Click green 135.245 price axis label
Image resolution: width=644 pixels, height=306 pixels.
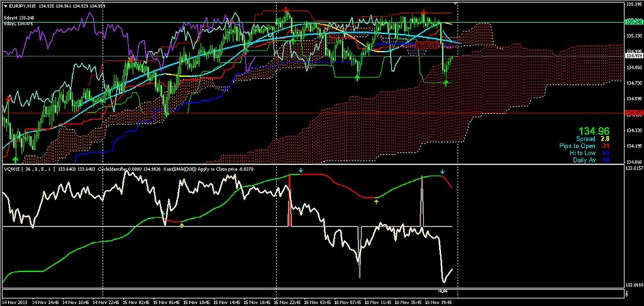(633, 22)
